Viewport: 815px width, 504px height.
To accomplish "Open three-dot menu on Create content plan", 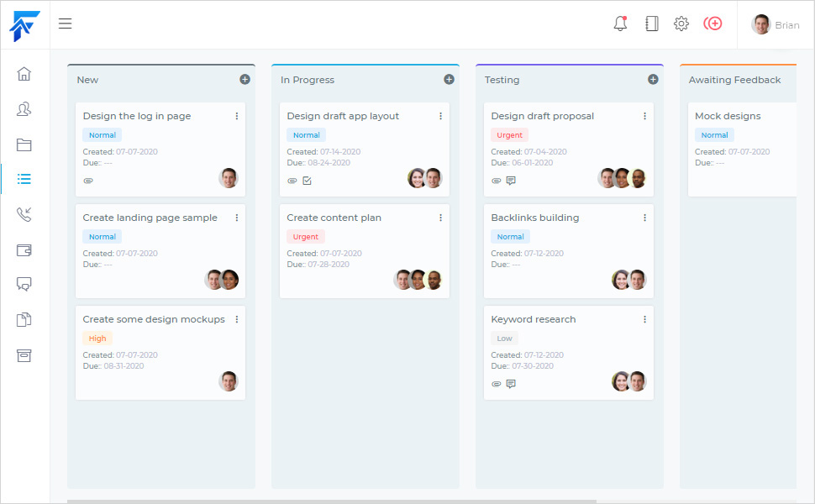I will (441, 218).
